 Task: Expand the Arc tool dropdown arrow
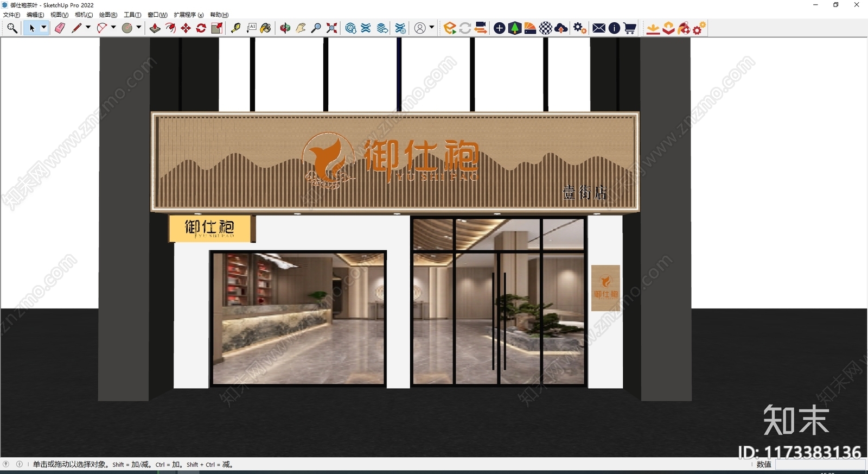tap(113, 28)
